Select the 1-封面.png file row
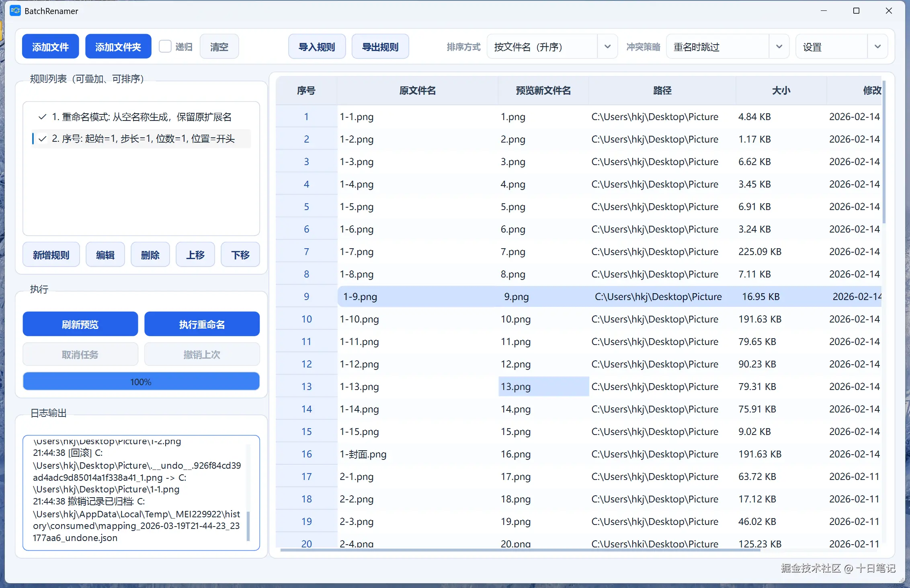The height and width of the screenshot is (588, 910). 363,454
